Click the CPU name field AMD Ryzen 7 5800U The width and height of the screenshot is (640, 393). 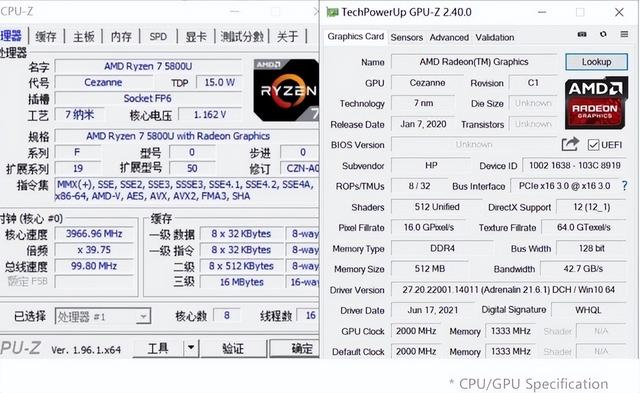click(x=148, y=66)
